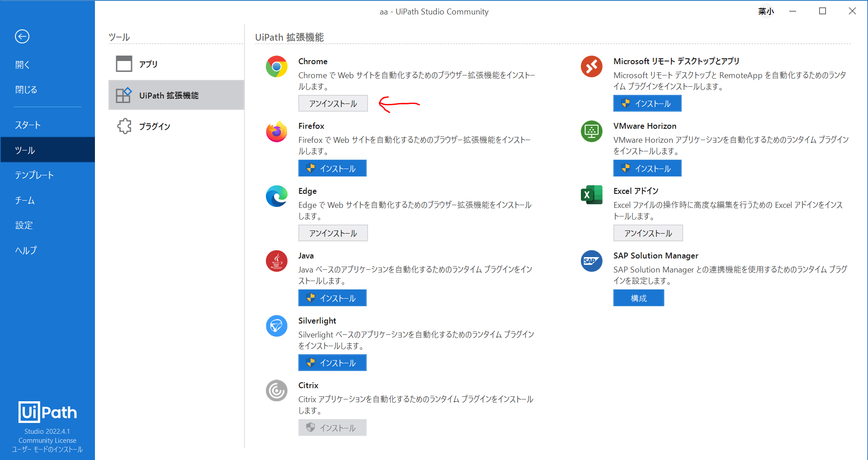Click the Excel add-in logo
The height and width of the screenshot is (460, 868).
[592, 195]
